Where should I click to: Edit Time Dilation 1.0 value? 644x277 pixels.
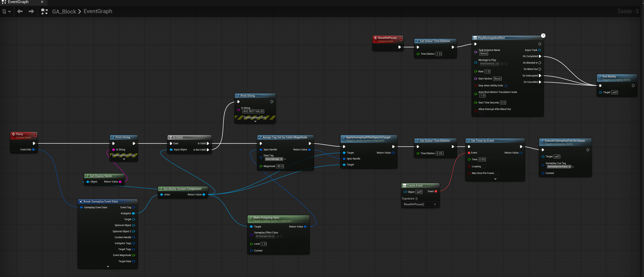[x=438, y=54]
